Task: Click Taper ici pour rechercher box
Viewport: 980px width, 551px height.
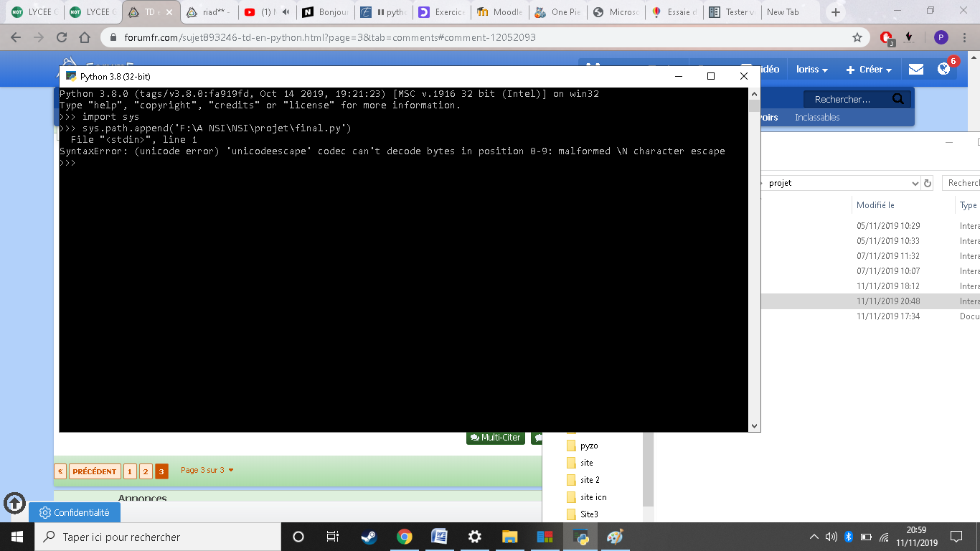Action: [158, 537]
